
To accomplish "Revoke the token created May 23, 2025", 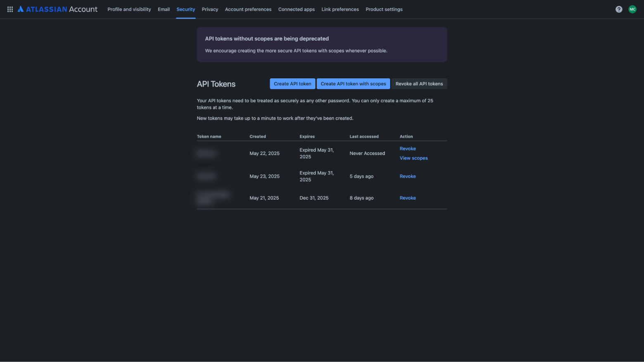I will (407, 176).
